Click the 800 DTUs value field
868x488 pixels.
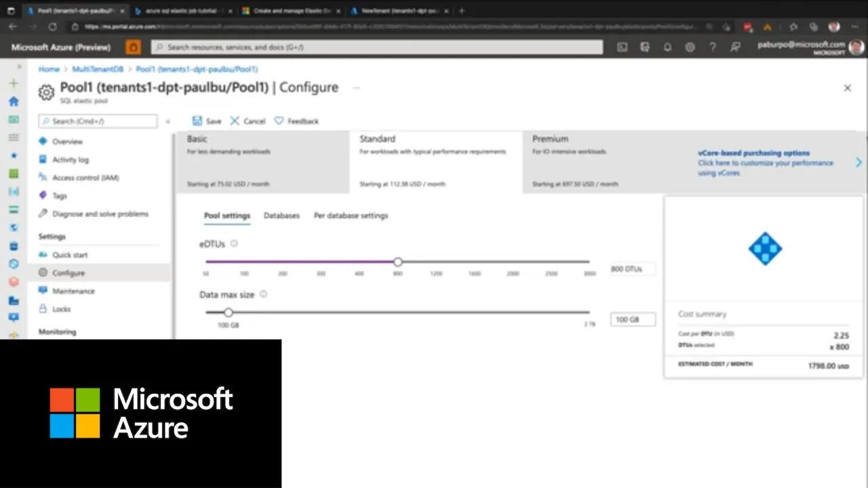click(633, 269)
